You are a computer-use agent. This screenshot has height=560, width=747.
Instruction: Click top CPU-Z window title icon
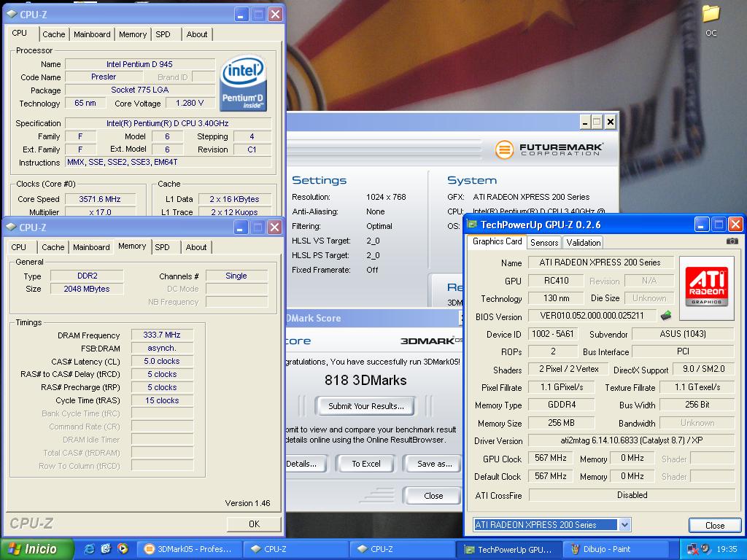pyautogui.click(x=12, y=15)
